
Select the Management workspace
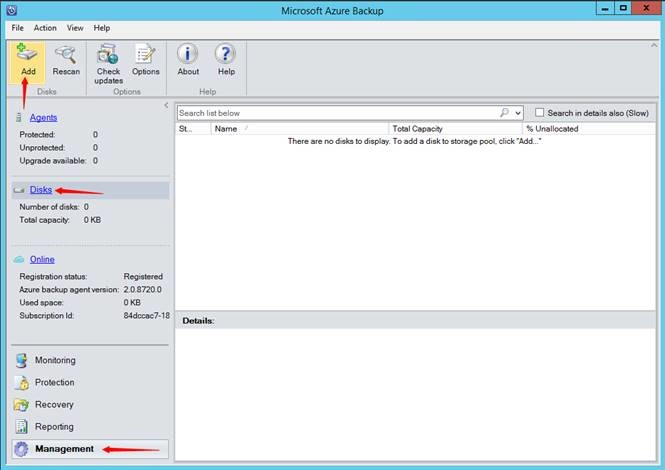pyautogui.click(x=64, y=449)
